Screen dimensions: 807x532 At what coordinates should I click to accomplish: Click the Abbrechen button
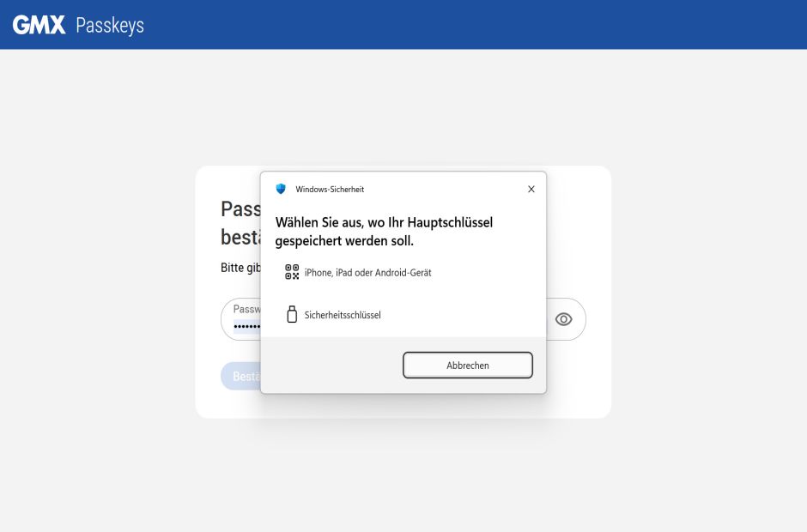click(x=467, y=366)
